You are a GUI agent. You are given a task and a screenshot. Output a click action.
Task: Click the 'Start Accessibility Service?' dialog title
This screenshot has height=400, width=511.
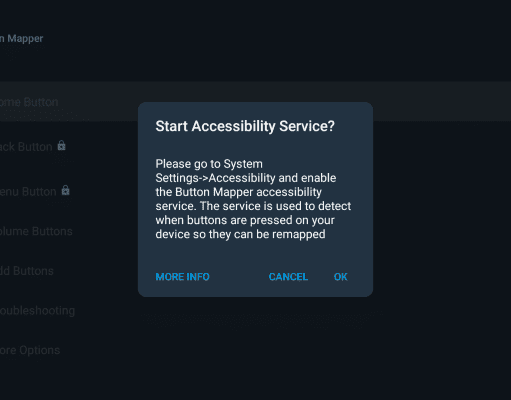(245, 126)
